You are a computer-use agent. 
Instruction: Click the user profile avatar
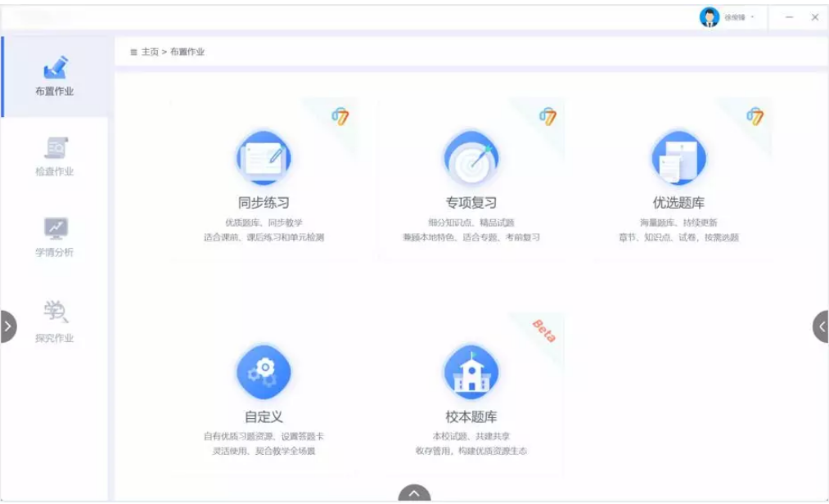pos(709,17)
